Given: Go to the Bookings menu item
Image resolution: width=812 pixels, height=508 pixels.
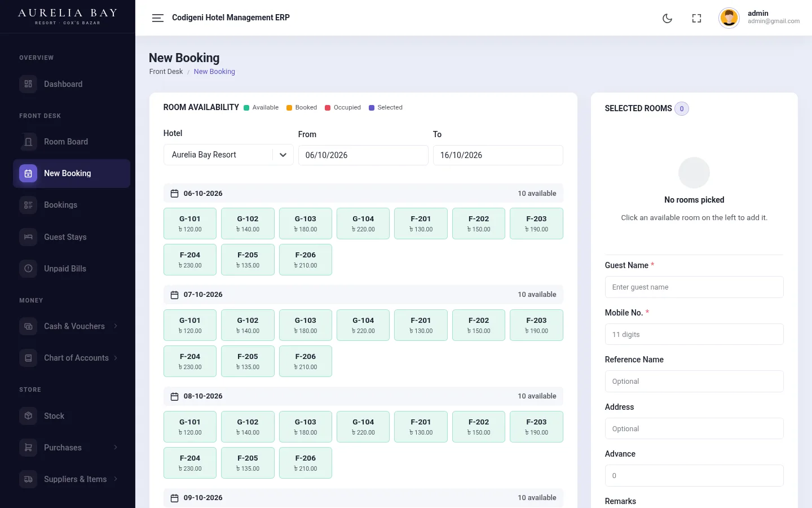Looking at the screenshot, I should pos(72,205).
